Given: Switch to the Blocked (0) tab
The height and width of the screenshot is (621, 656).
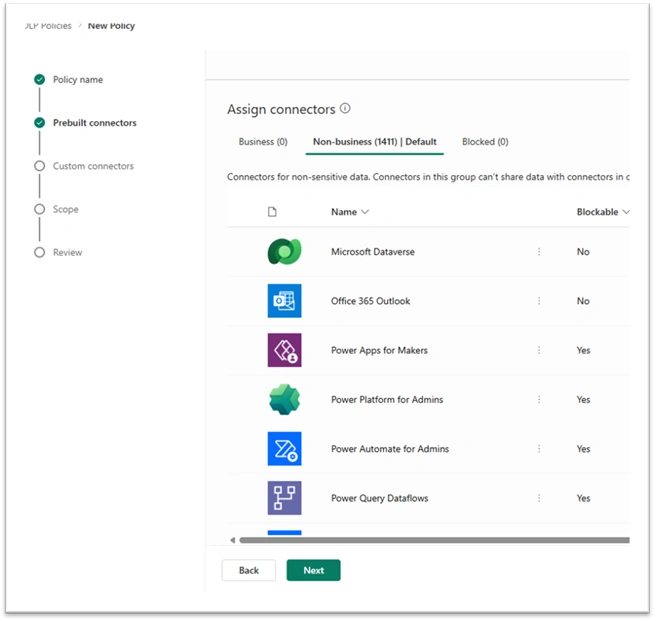Looking at the screenshot, I should point(485,142).
